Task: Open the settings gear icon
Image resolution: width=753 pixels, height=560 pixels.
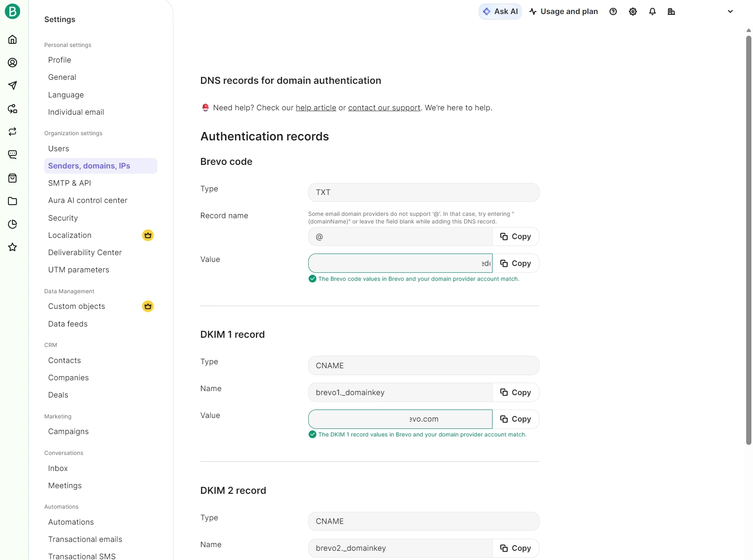Action: pos(633,12)
